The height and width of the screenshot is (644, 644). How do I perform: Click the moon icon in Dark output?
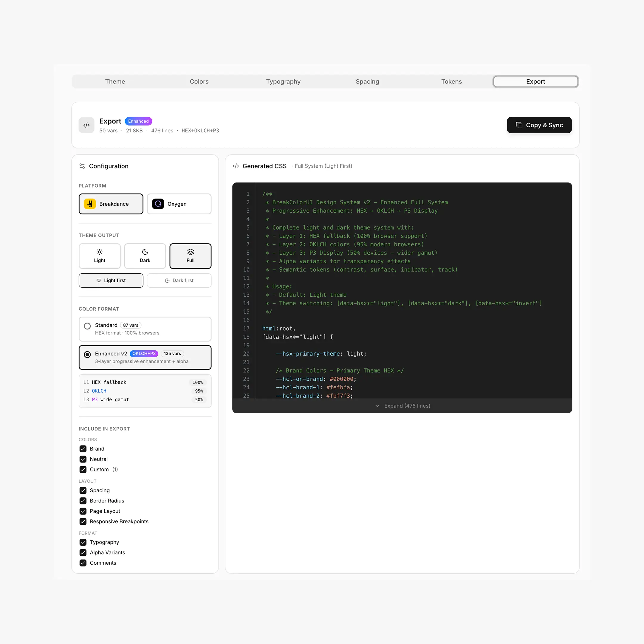(x=145, y=252)
